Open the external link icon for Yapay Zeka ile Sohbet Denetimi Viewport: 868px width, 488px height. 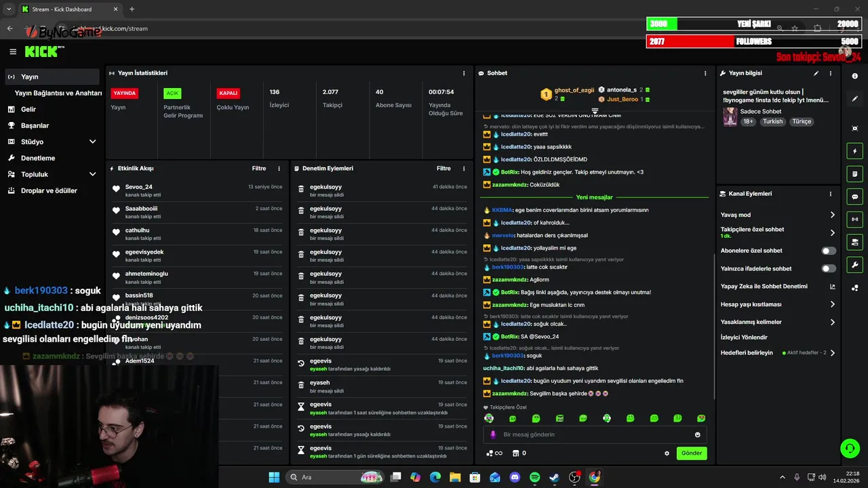point(833,287)
